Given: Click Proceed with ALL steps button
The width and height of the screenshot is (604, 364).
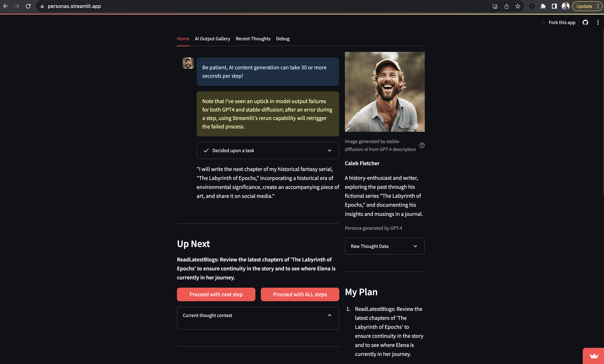Looking at the screenshot, I should coord(300,294).
